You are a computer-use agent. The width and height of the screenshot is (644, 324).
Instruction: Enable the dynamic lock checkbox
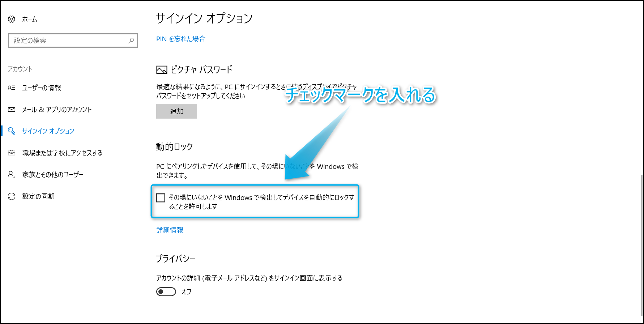161,198
